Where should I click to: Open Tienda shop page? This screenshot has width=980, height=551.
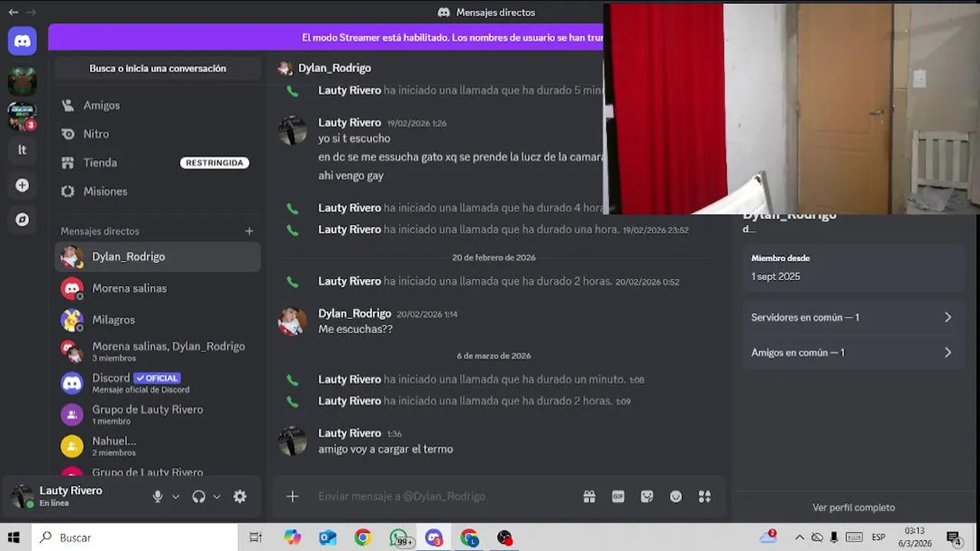click(158, 163)
